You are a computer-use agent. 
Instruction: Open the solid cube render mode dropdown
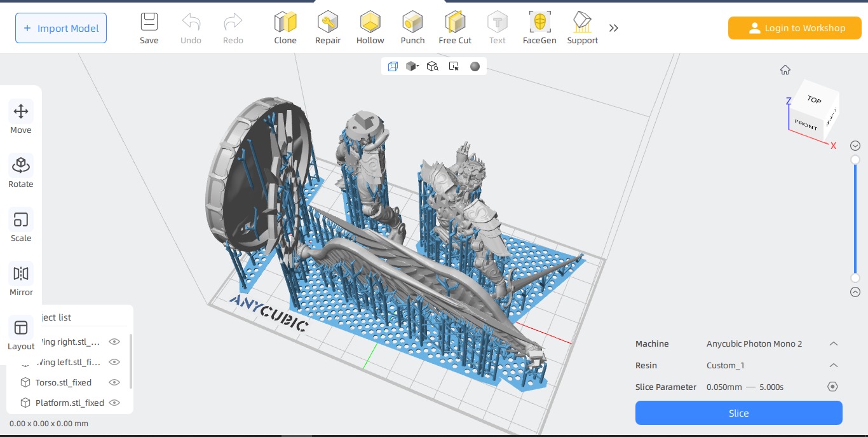click(412, 66)
